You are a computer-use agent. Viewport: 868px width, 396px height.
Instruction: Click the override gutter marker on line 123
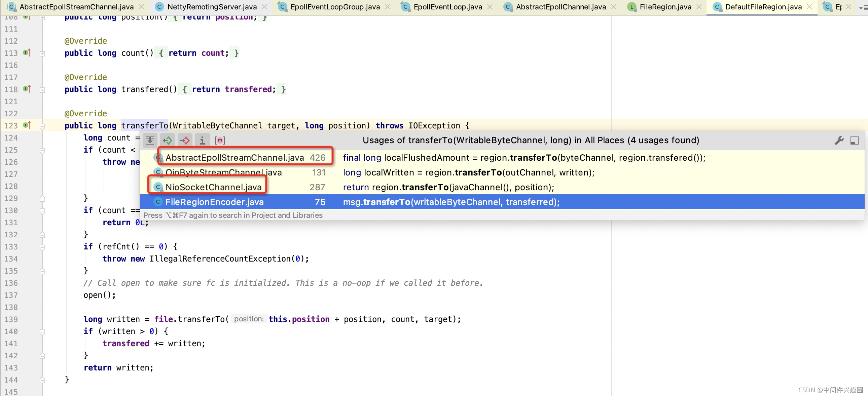27,125
